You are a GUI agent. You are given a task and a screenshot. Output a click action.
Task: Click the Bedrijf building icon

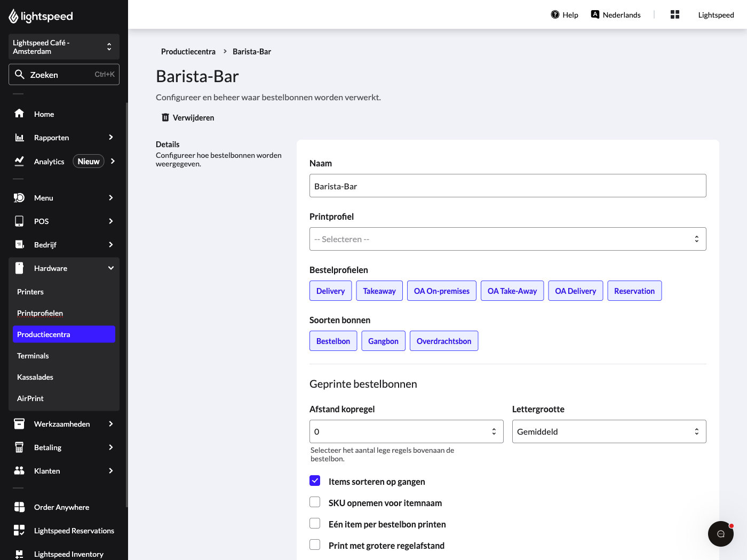point(19,244)
